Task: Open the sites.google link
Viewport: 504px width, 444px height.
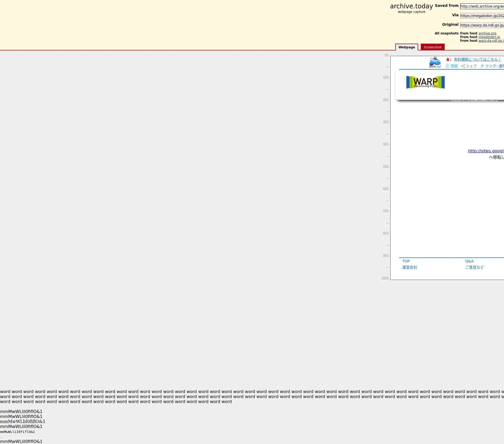Action: tap(486, 151)
